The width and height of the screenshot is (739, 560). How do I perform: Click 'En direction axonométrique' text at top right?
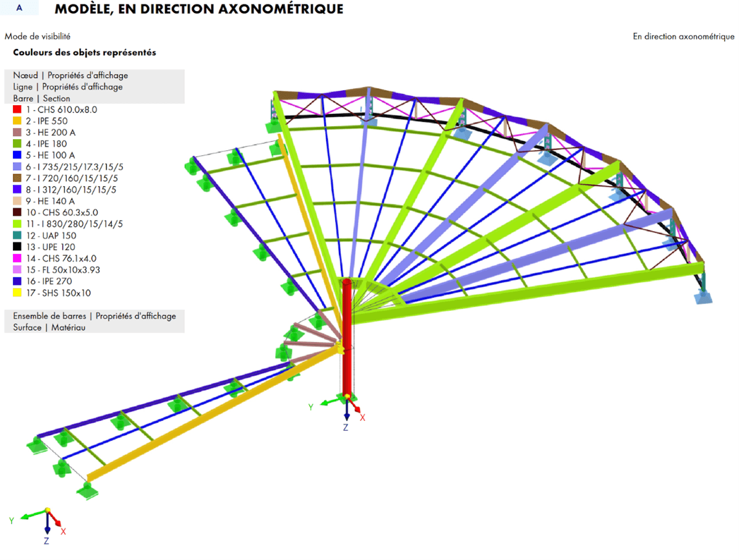[x=683, y=36]
